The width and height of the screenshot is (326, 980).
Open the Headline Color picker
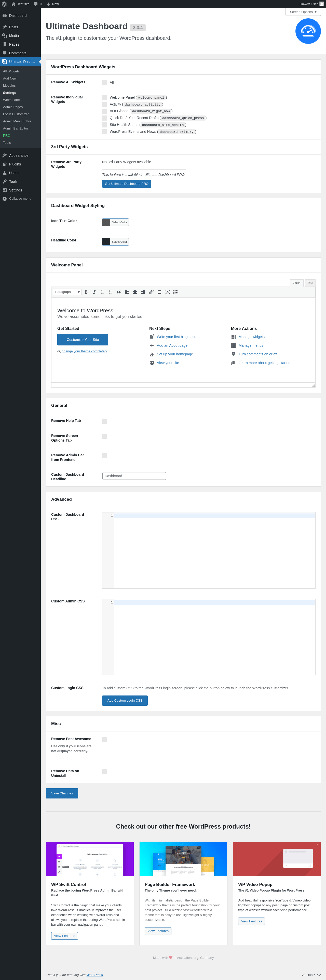coord(116,242)
